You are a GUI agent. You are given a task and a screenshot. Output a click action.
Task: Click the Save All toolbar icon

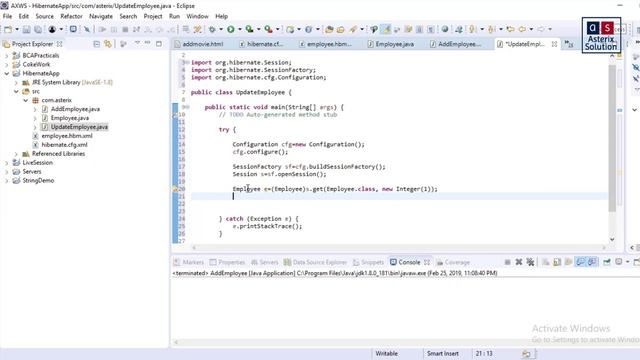pyautogui.click(x=38, y=29)
